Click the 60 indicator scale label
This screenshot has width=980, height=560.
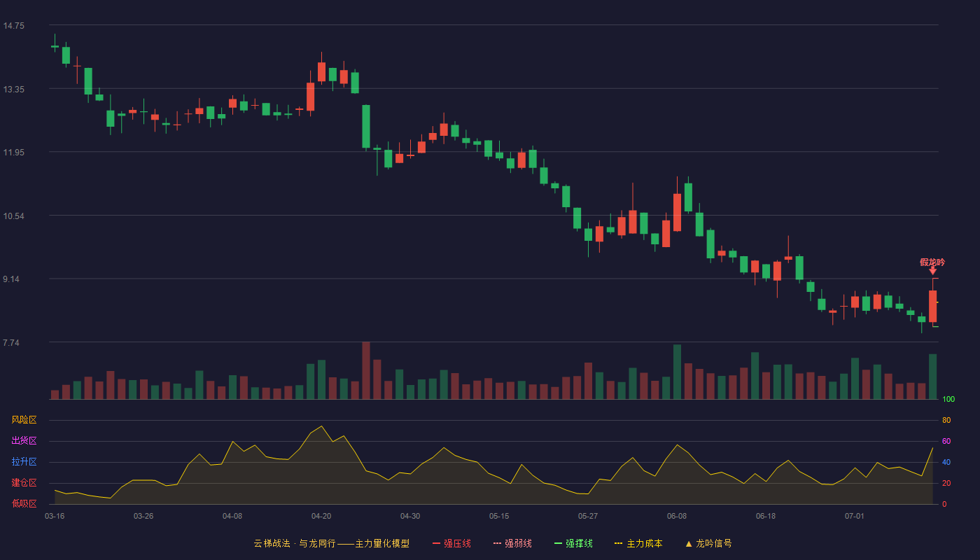click(946, 441)
